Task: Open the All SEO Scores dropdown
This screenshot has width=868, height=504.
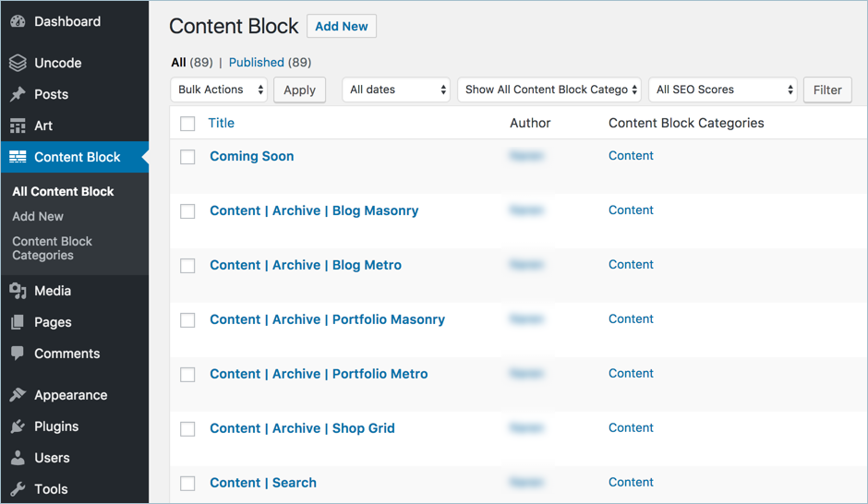Action: pyautogui.click(x=722, y=90)
